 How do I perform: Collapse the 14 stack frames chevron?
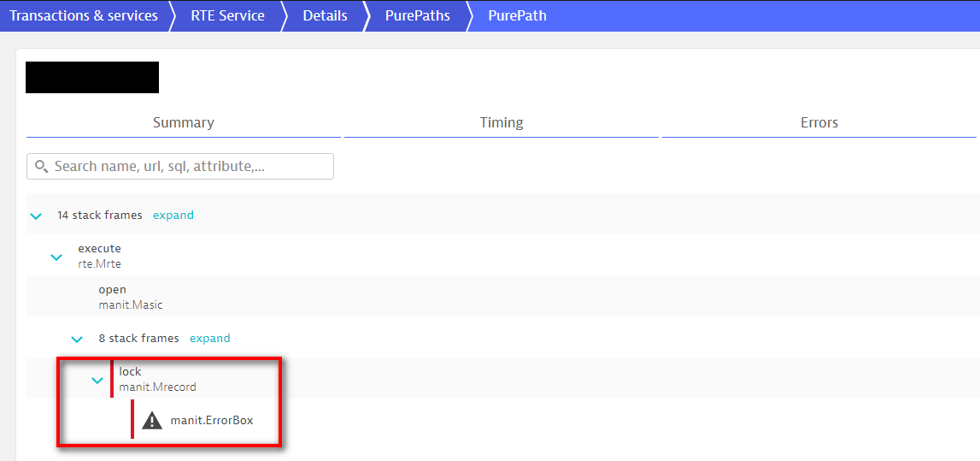point(36,216)
